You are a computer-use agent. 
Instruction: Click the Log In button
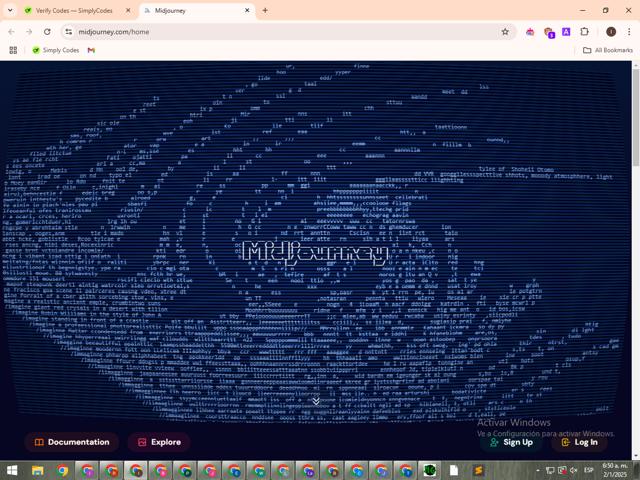point(580,442)
